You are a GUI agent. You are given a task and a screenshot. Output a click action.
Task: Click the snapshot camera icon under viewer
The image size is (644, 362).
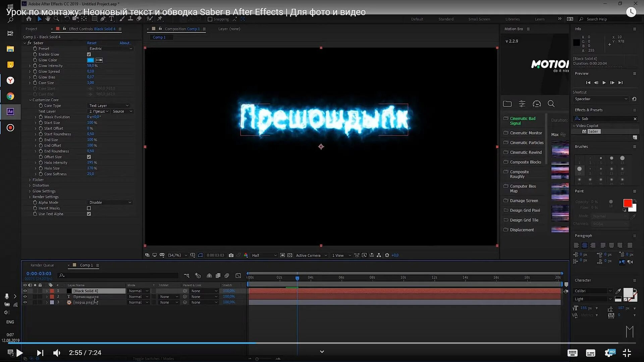click(x=231, y=255)
